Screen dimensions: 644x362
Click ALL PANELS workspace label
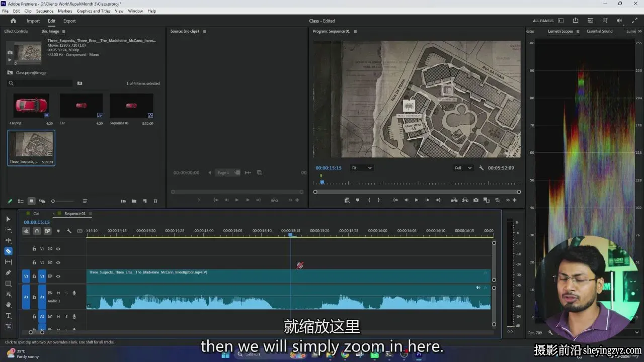click(x=543, y=21)
